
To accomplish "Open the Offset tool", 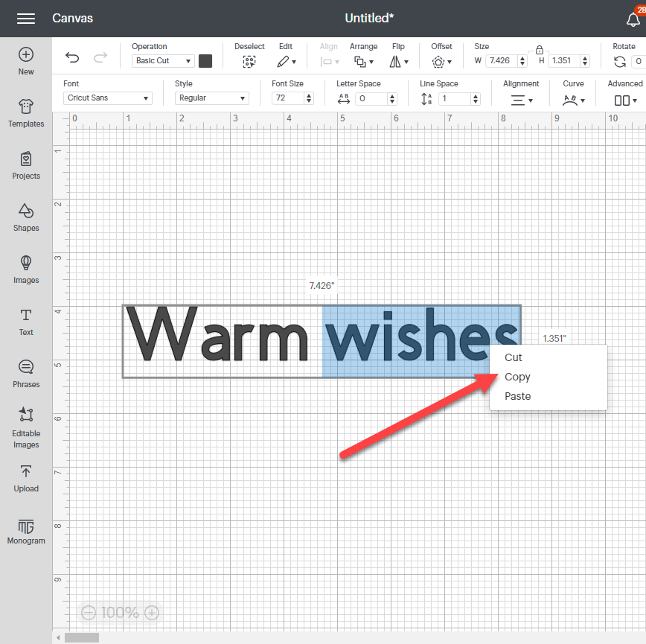I will [441, 60].
